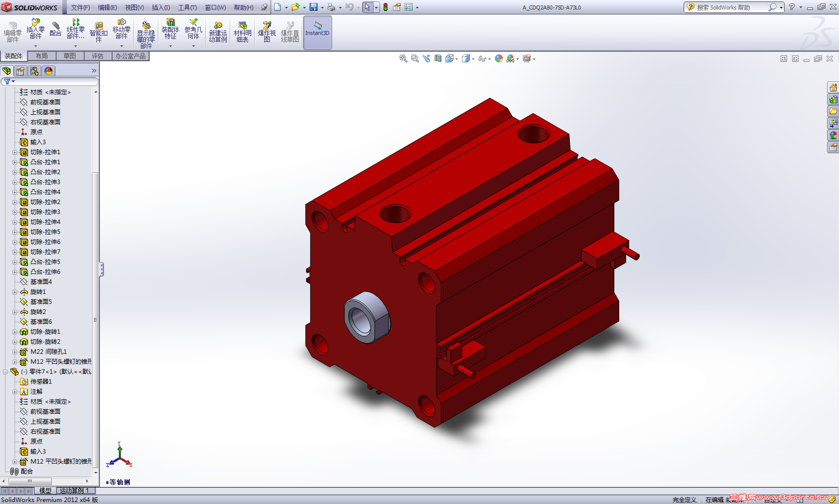Open 视图(V) menu
Viewport: 839px width, 504px height.
(134, 7)
